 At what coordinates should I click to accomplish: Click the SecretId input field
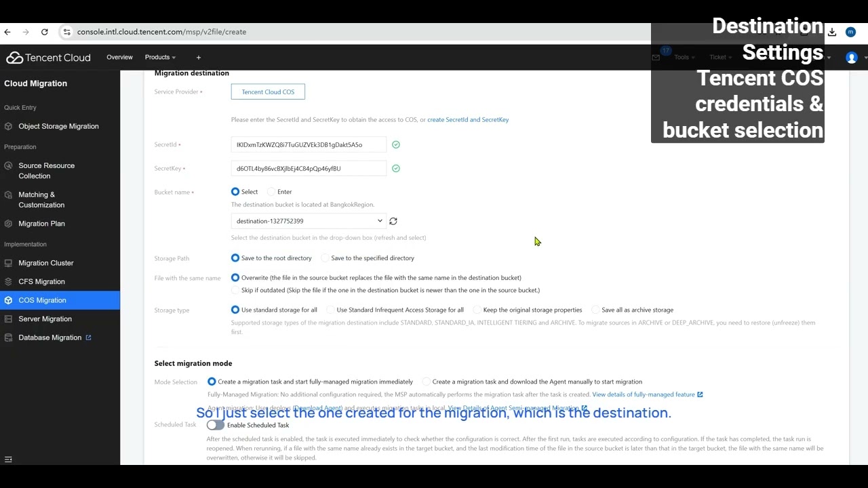[x=309, y=144]
